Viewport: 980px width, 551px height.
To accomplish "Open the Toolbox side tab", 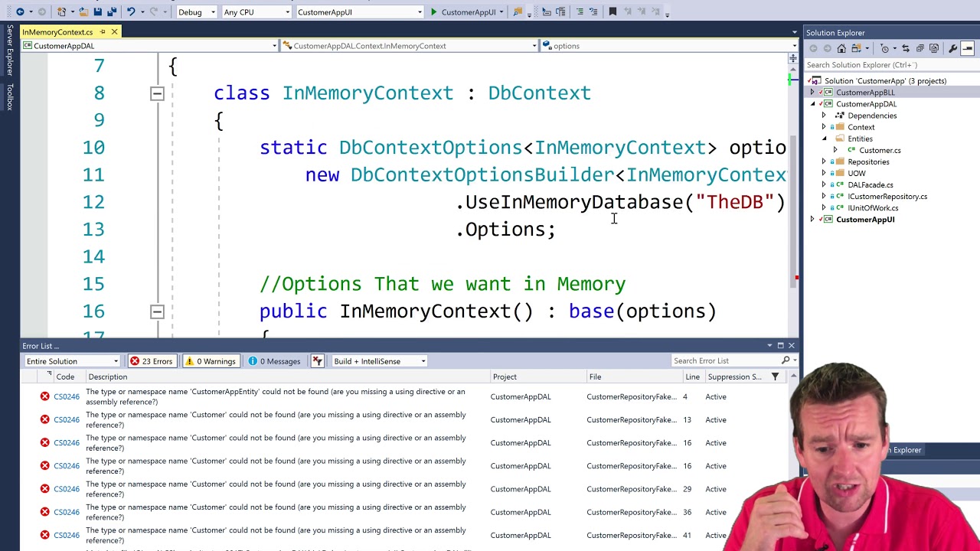I will [x=10, y=96].
